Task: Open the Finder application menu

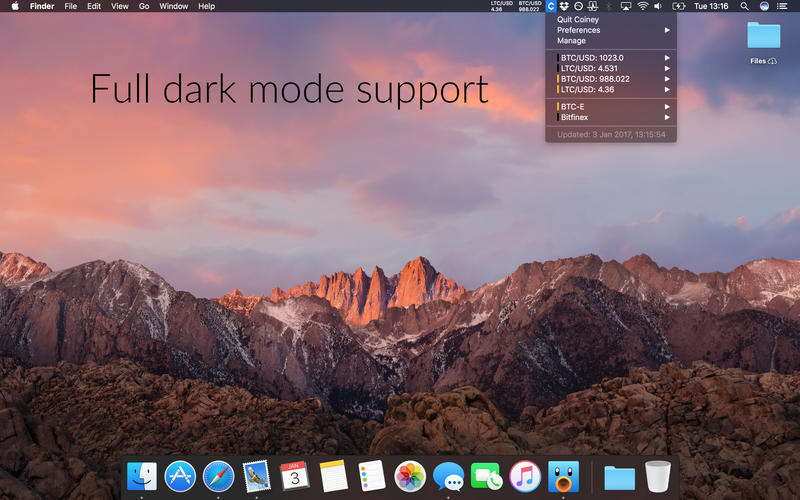Action: click(x=42, y=6)
